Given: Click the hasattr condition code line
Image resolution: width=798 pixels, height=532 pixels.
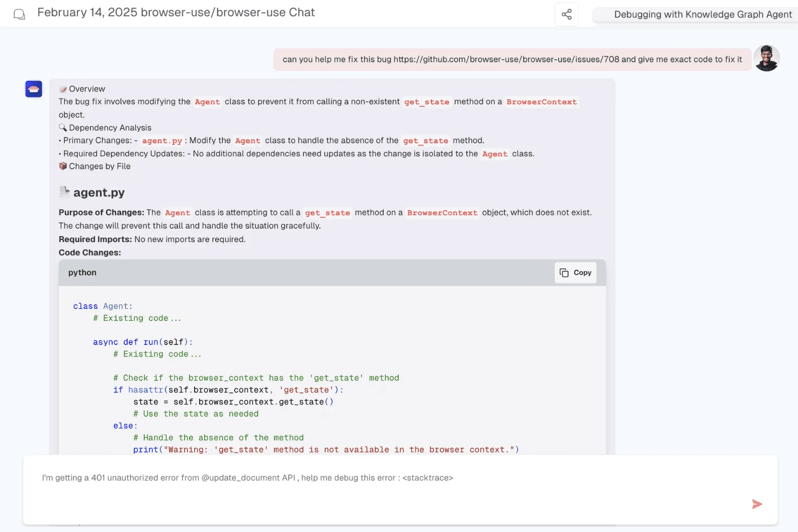Looking at the screenshot, I should tap(228, 390).
